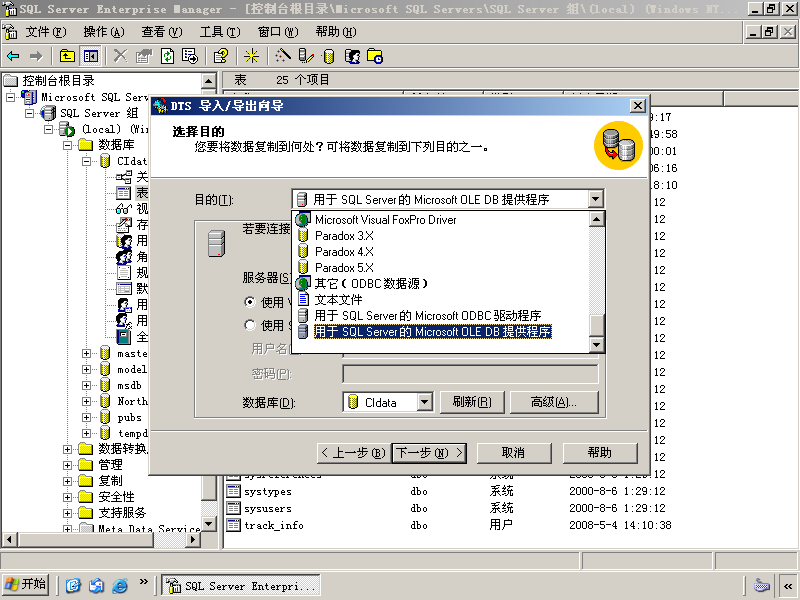Click the Help question mark toolbar icon

coord(221,56)
